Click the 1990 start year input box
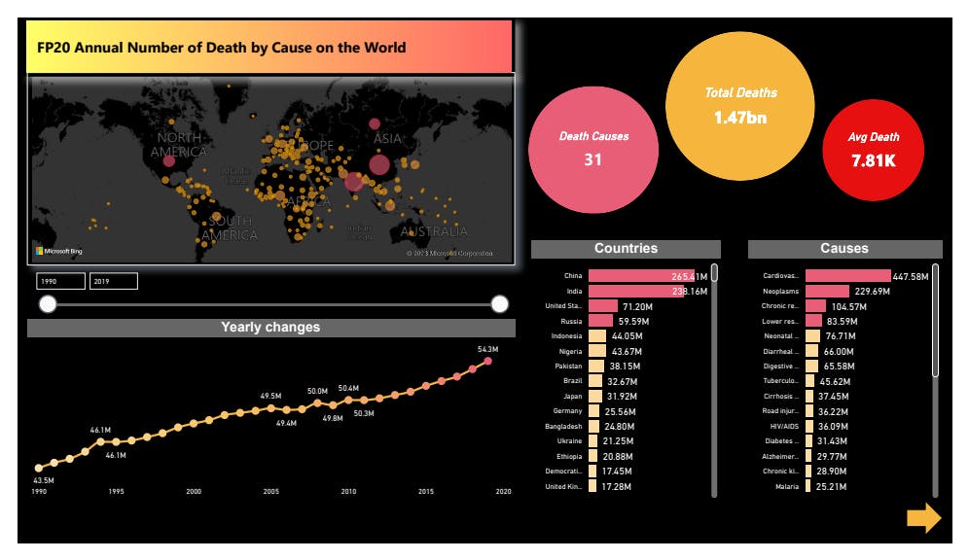Viewport: 969px width, 560px height. (x=60, y=281)
